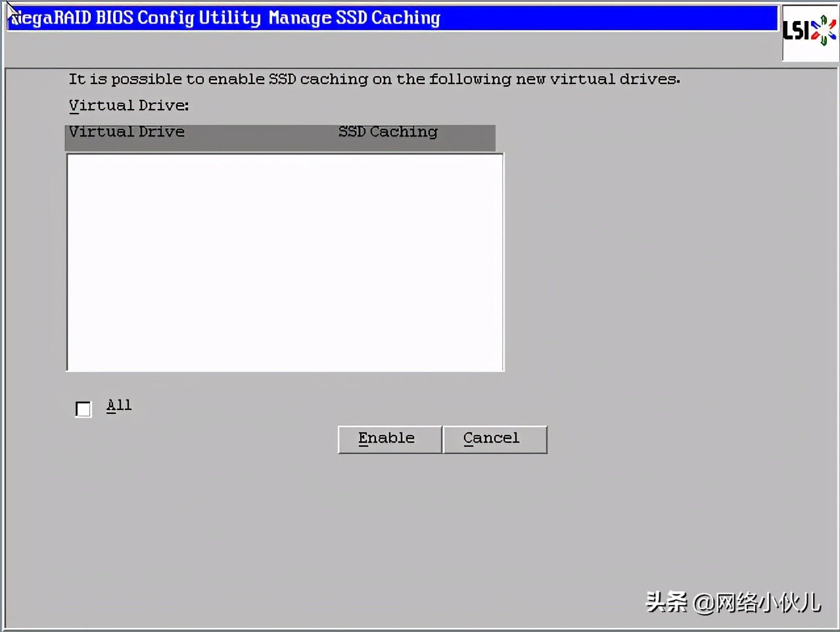This screenshot has width=840, height=632.
Task: Click inside the empty virtual drive list box
Action: pos(285,262)
